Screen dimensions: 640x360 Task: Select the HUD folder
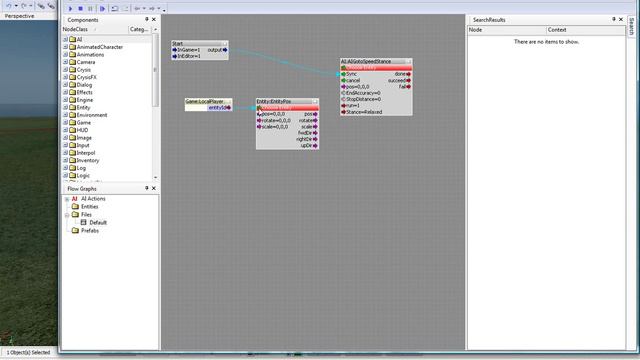(x=82, y=130)
